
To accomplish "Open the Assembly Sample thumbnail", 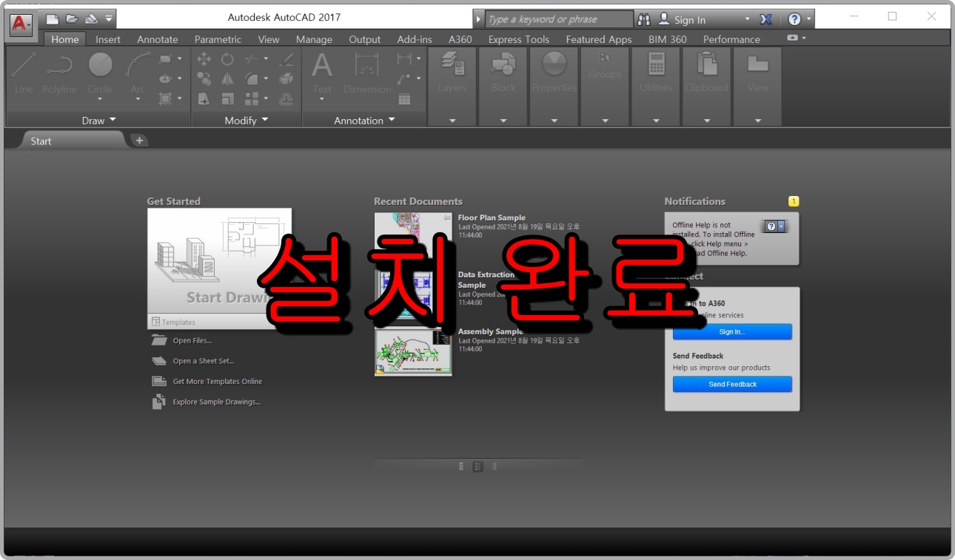I will coord(413,352).
